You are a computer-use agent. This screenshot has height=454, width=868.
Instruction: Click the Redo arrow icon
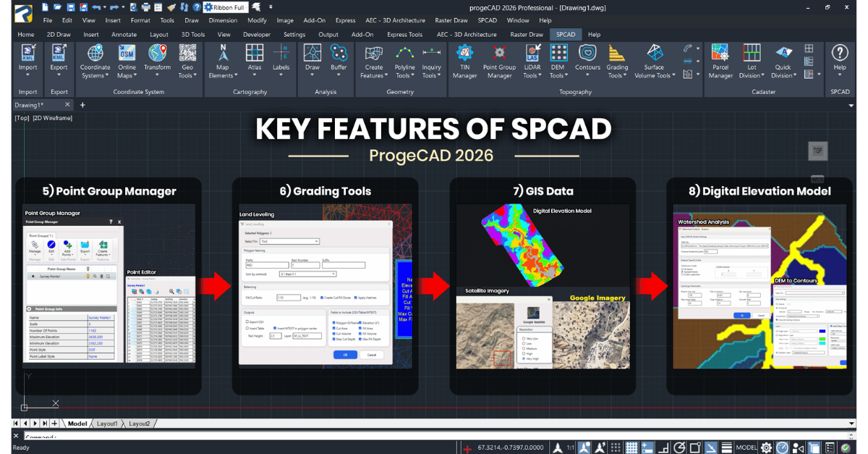pos(114,7)
